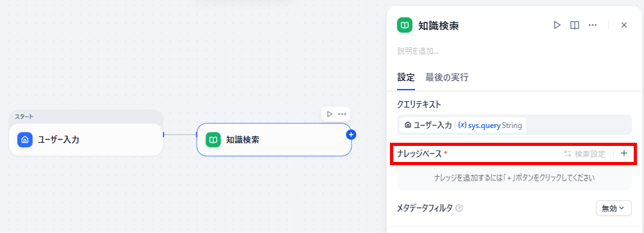Click the 知識検索 panel title text
The width and height of the screenshot is (644, 233).
(438, 26)
